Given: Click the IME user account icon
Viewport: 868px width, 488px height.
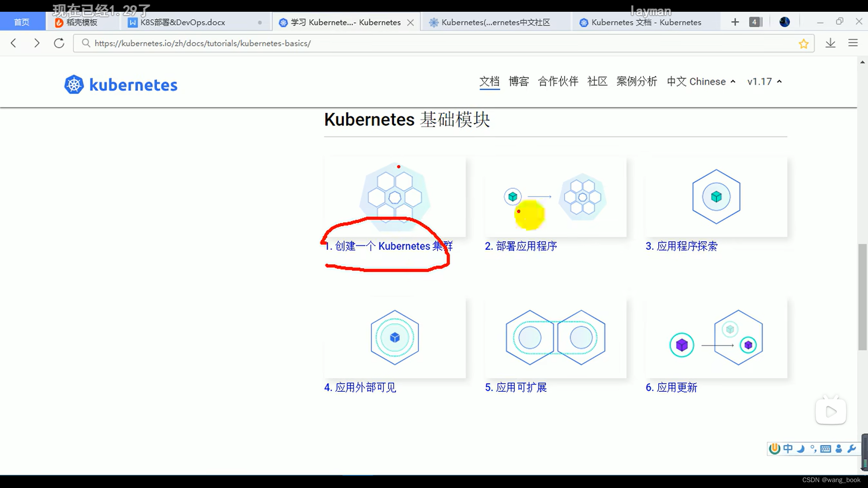Looking at the screenshot, I should click(x=839, y=449).
